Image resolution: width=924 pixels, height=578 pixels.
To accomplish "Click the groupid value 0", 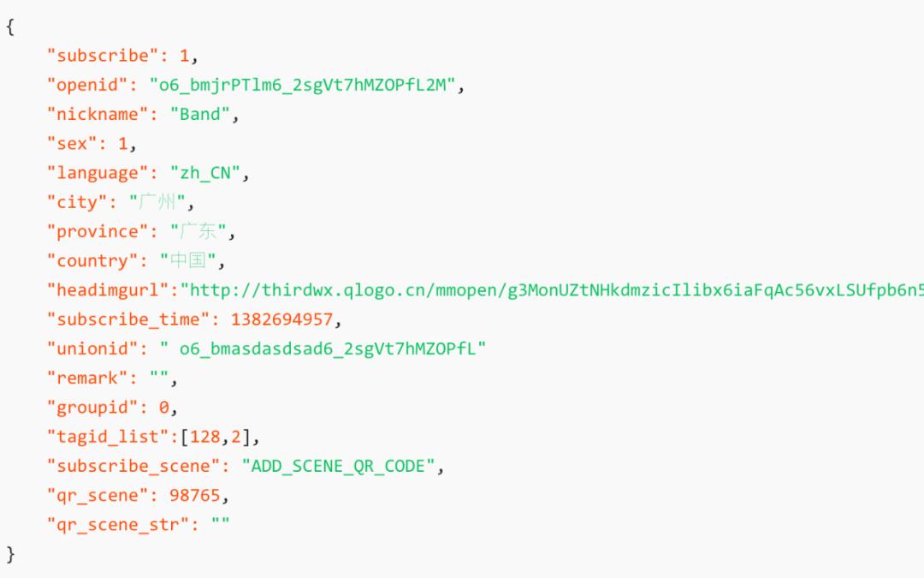I will click(x=163, y=407).
